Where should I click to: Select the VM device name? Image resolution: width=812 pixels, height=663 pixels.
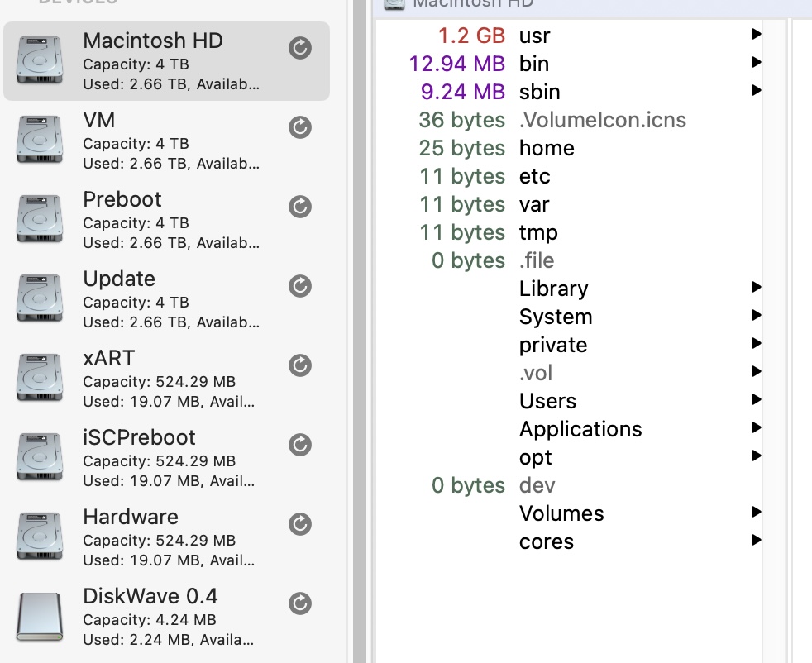point(99,120)
